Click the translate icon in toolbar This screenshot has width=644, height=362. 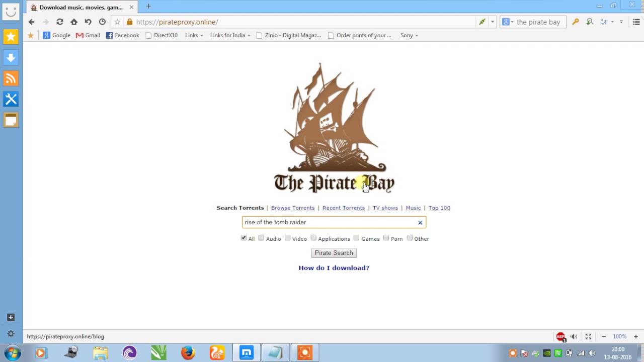pyautogui.click(x=604, y=22)
